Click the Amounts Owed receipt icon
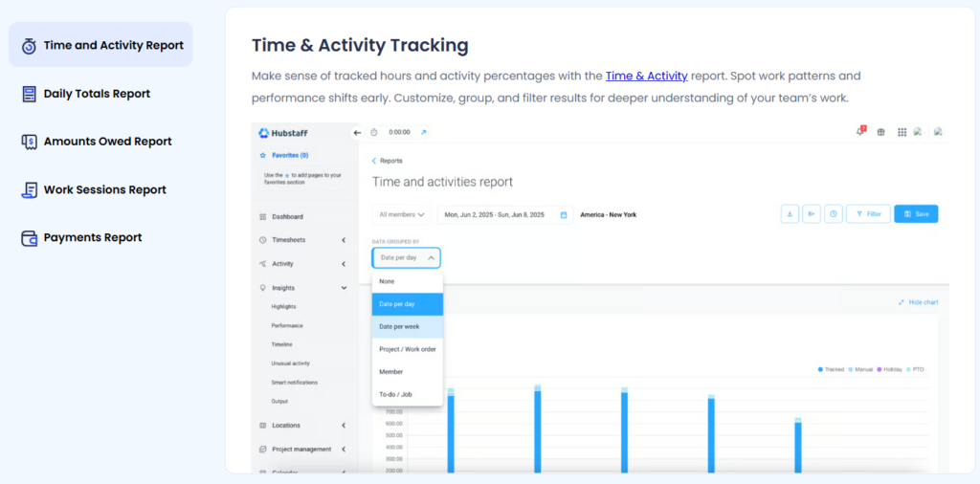The image size is (980, 484). 29,142
